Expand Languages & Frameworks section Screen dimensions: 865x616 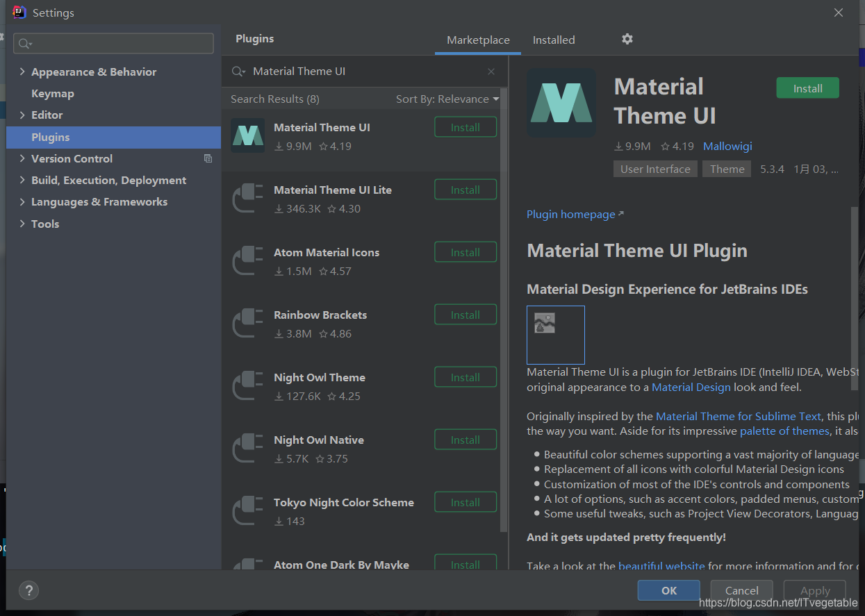(22, 201)
